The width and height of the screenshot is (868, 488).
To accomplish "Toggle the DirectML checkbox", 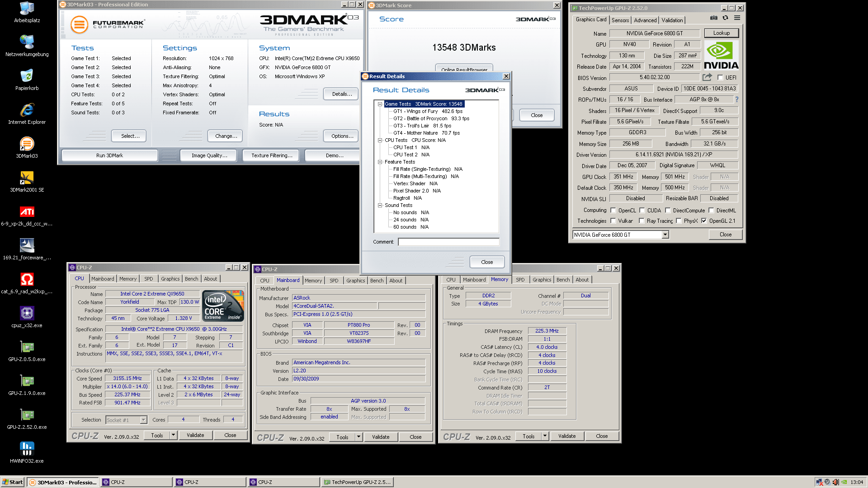I will point(711,210).
